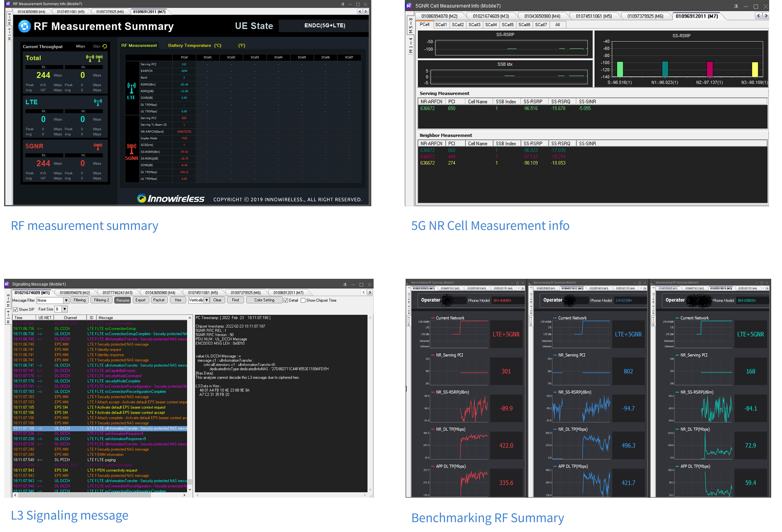Viewport: 782px width, 532px height.
Task: Click the Export button
Action: coord(141,300)
